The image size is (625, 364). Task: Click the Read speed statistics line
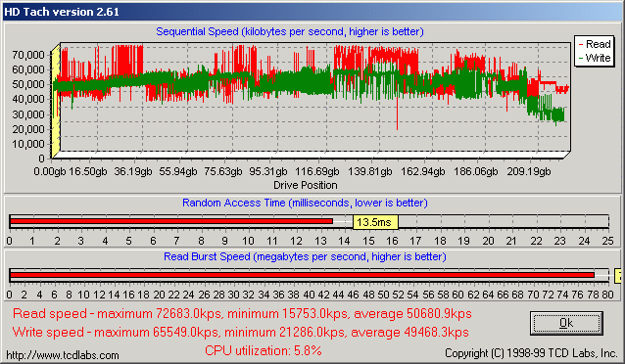click(242, 314)
